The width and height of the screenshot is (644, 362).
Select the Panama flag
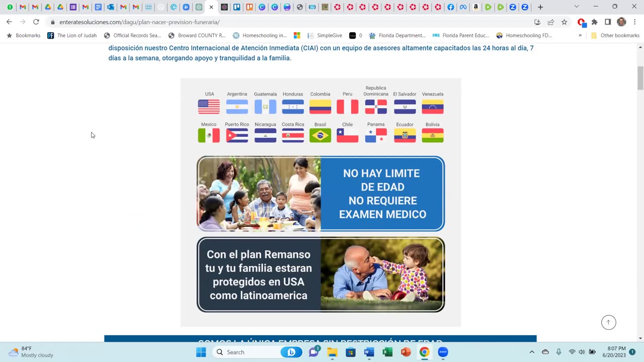point(376,135)
